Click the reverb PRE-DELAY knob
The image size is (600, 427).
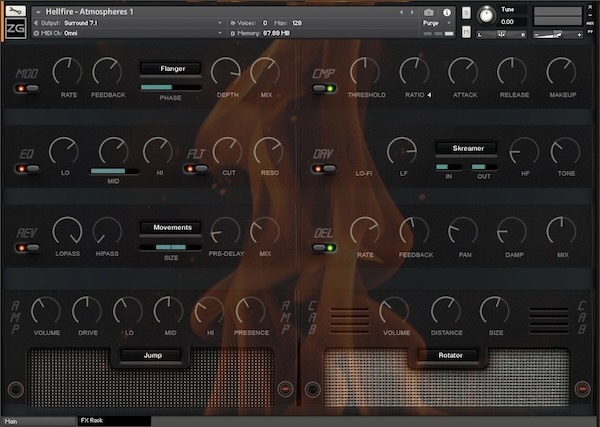(226, 231)
